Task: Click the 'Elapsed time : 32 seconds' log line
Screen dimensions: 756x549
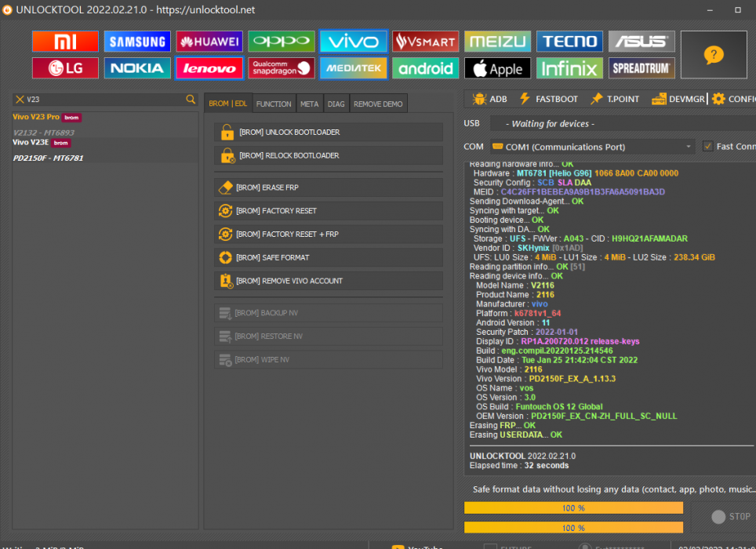Action: click(x=519, y=466)
